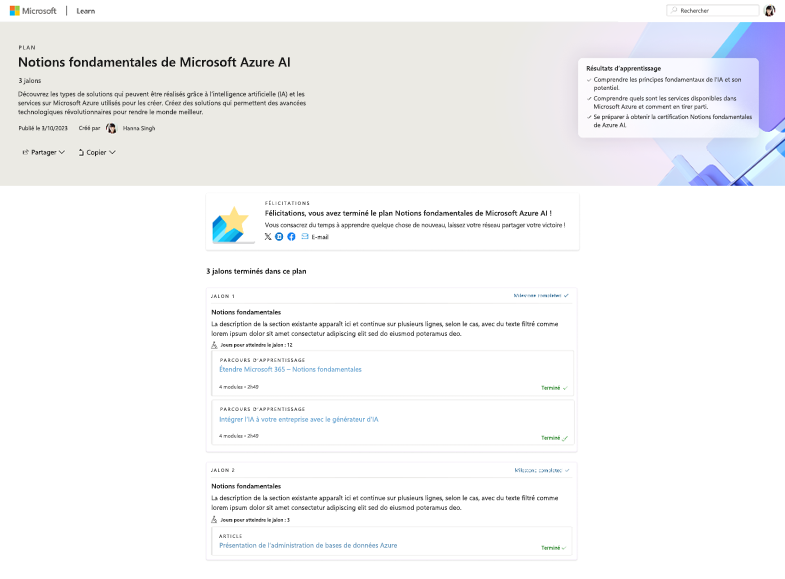Open Présentation de l'administration de bases de données Azure
The width and height of the screenshot is (785, 579).
(308, 545)
